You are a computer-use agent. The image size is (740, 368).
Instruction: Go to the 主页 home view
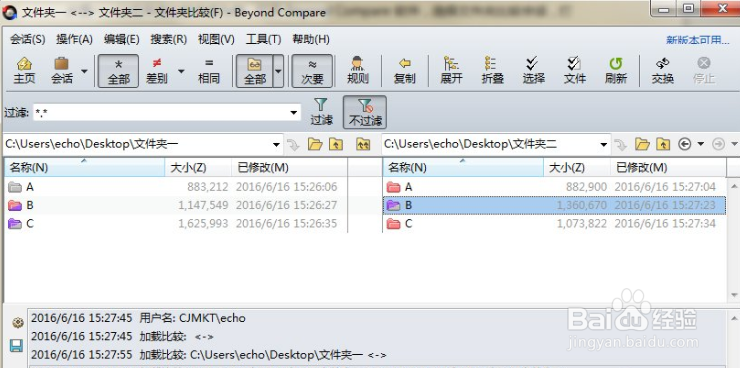pyautogui.click(x=25, y=71)
